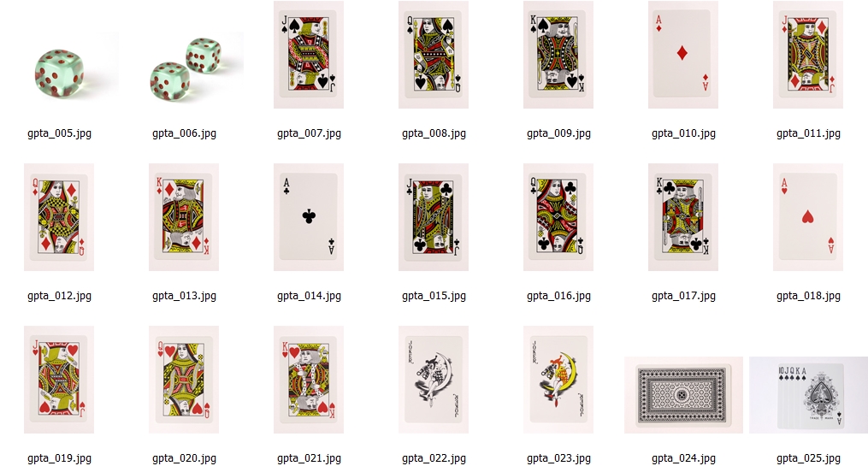Screen dimensions: 868x472
Task: Click the King of Clubs thumbnail
Action: (683, 217)
